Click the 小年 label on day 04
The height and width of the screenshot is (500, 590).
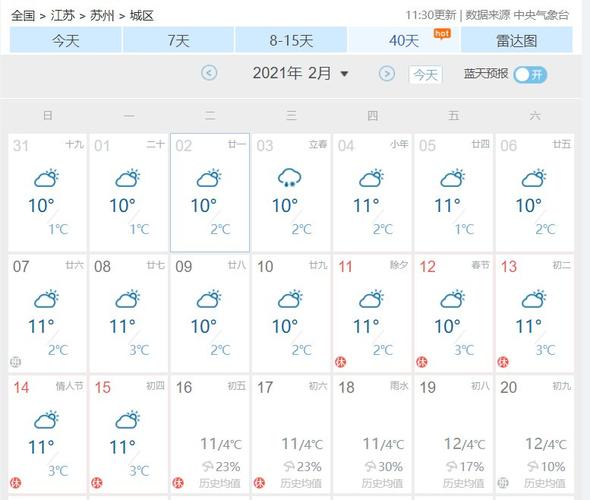(399, 144)
